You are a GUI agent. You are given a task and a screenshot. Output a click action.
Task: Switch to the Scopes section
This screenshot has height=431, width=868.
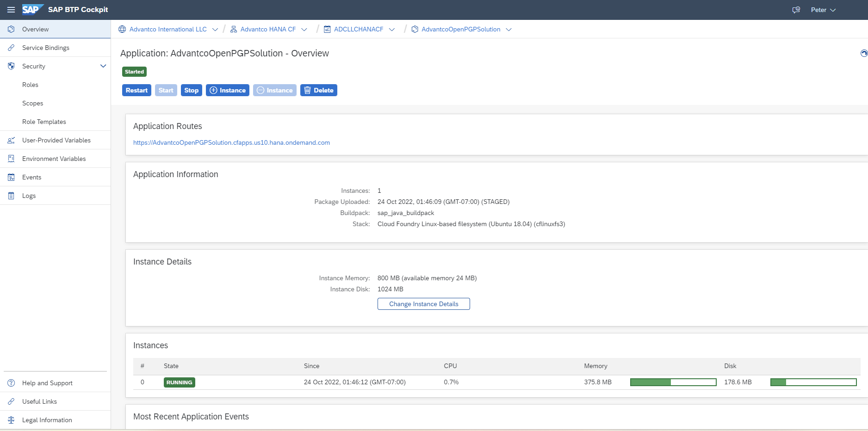click(32, 103)
